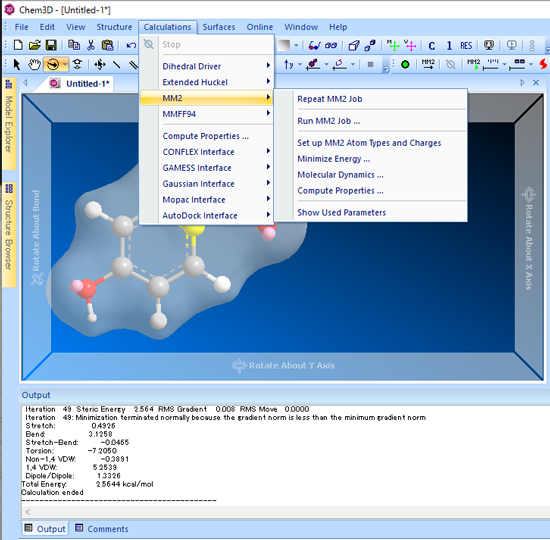Undo last action with Undo arrow

[x=131, y=45]
